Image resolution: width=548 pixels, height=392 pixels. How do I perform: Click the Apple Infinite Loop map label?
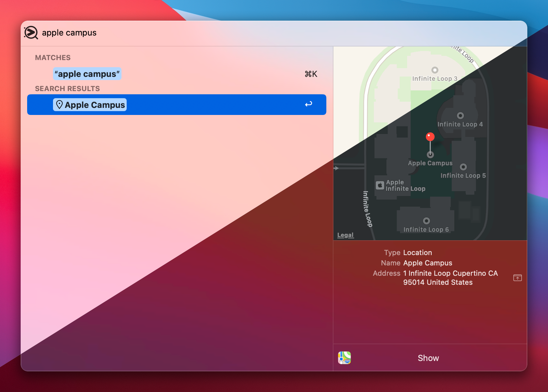[405, 185]
